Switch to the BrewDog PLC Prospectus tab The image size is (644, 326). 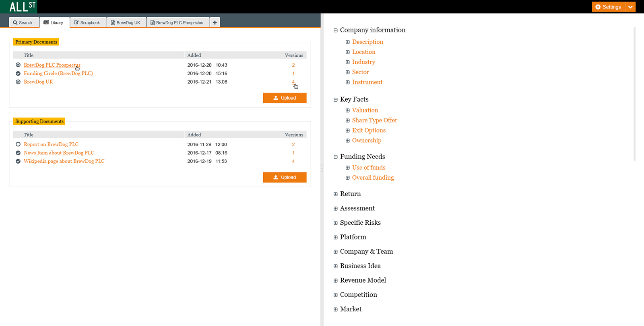[x=178, y=23]
